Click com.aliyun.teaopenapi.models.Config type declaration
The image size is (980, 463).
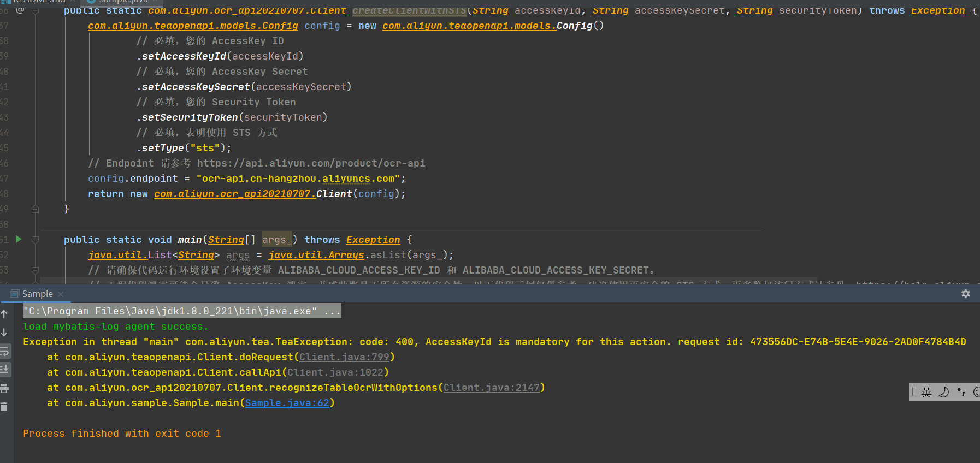[193, 26]
